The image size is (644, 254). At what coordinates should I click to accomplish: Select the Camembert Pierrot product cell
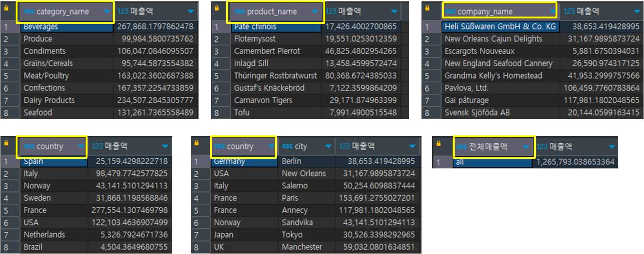coord(276,51)
